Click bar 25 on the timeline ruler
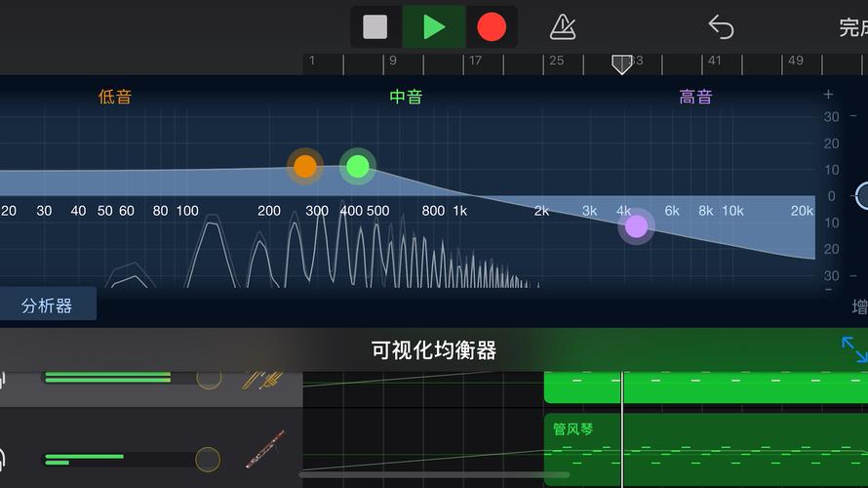 pyautogui.click(x=556, y=61)
